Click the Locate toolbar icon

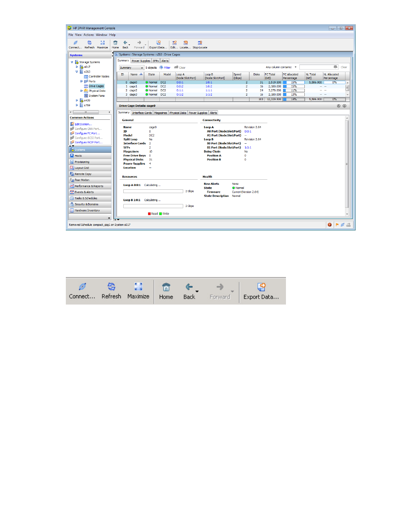coord(185,43)
